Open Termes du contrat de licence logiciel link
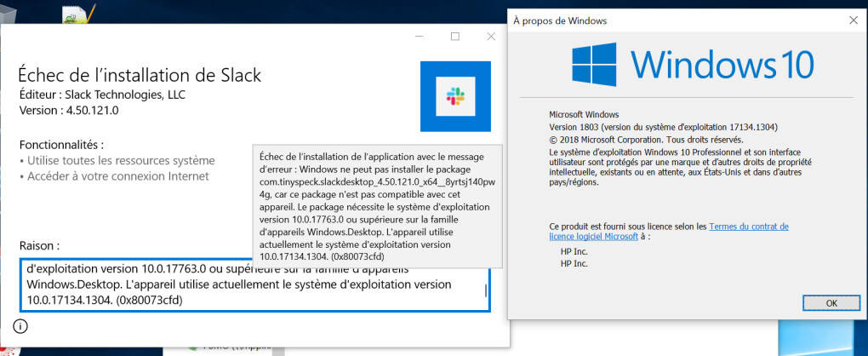Viewport: 868px width, 356px height. [x=669, y=232]
